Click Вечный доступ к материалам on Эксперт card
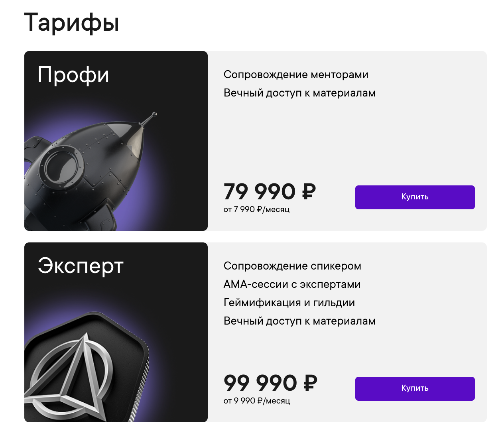Image resolution: width=504 pixels, height=437 pixels. pos(299,321)
